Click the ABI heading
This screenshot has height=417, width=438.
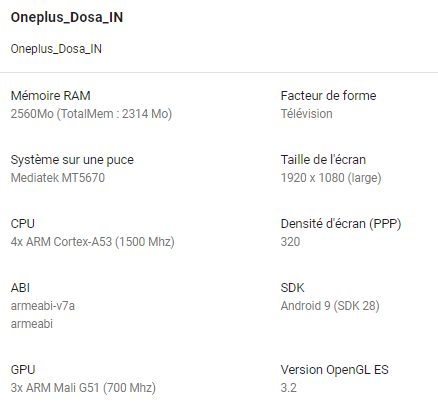[x=20, y=288]
